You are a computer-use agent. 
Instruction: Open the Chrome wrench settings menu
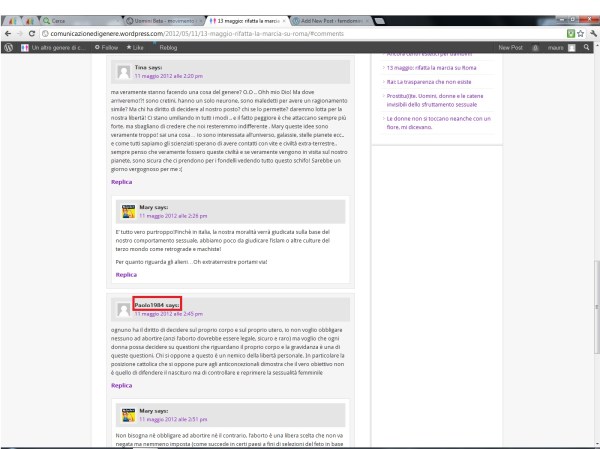pos(593,33)
